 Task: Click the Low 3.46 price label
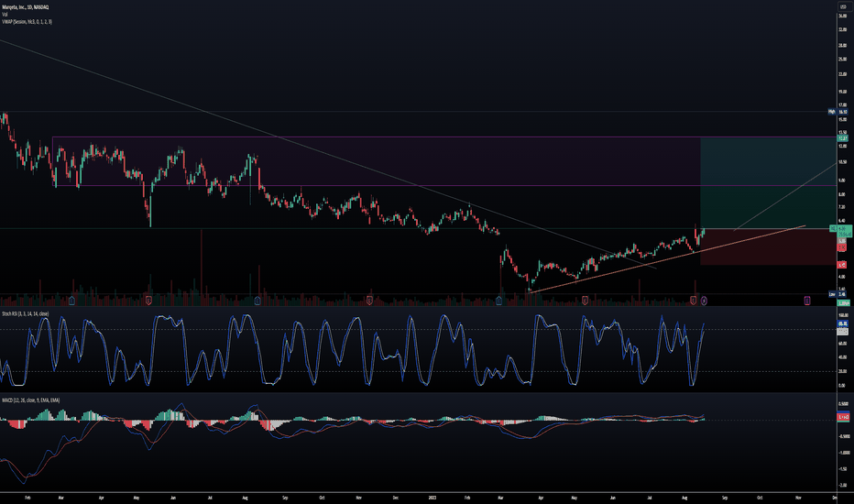coord(838,294)
